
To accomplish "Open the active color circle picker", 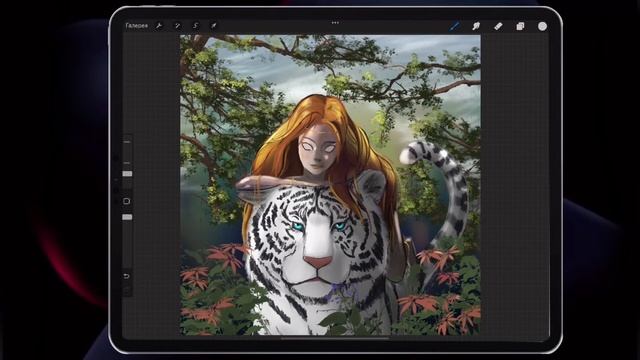I will 542,26.
